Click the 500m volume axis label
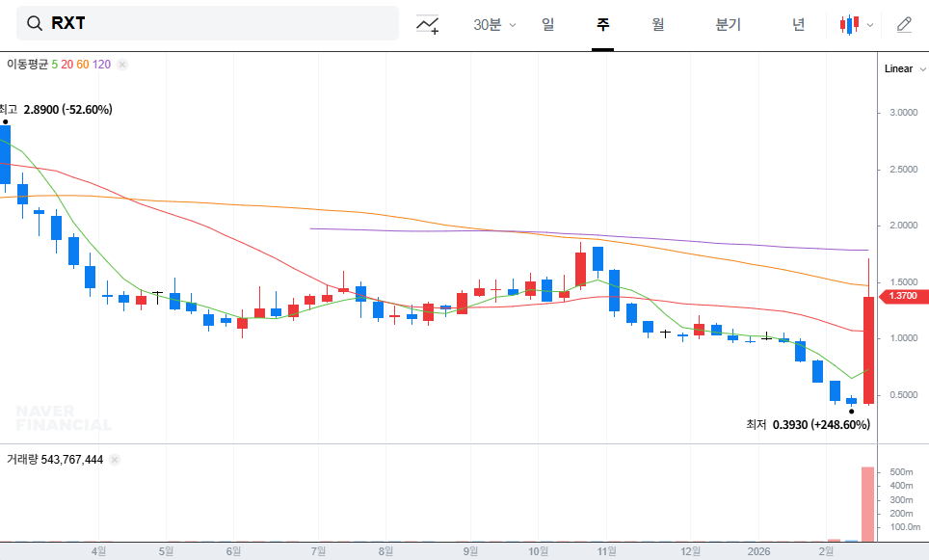The width and height of the screenshot is (929, 560). click(901, 471)
